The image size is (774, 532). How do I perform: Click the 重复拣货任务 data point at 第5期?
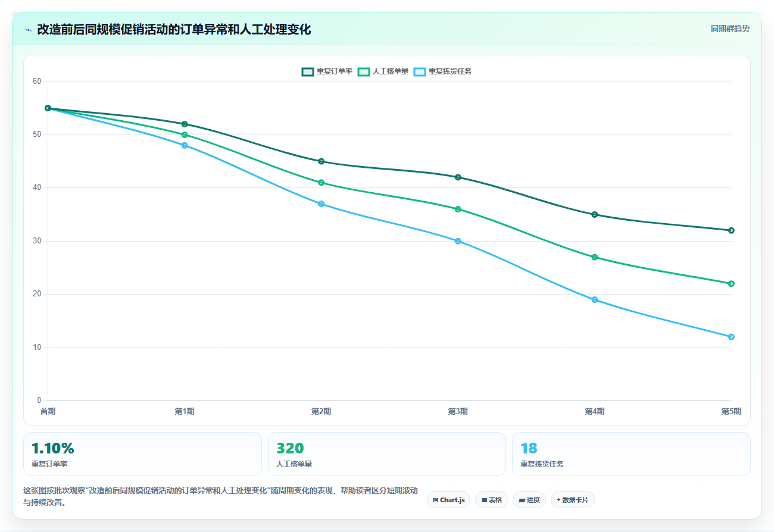731,337
